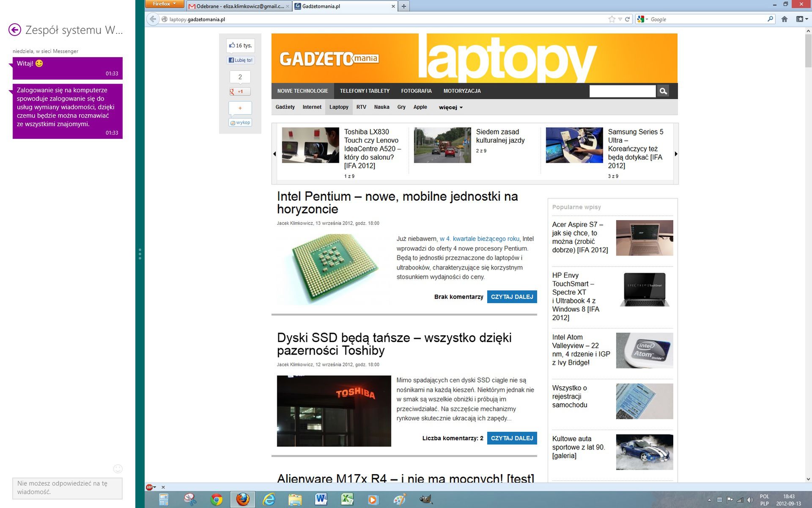Click the Messenger reply text box
The width and height of the screenshot is (812, 508).
tap(67, 488)
